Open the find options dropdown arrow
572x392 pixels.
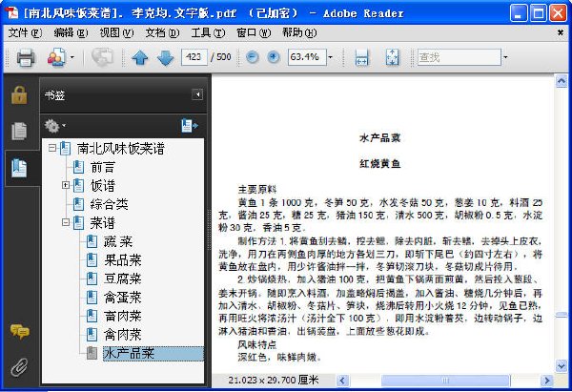pos(505,57)
